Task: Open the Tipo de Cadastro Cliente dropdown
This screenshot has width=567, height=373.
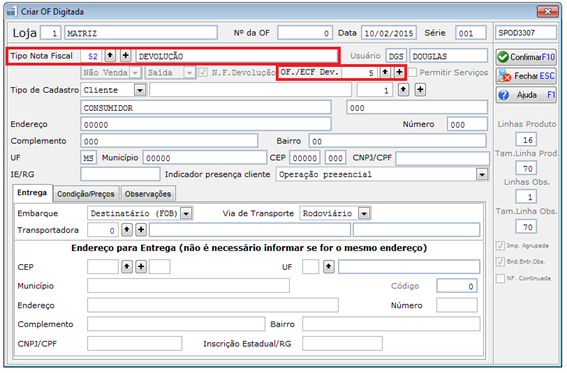Action: 140,90
